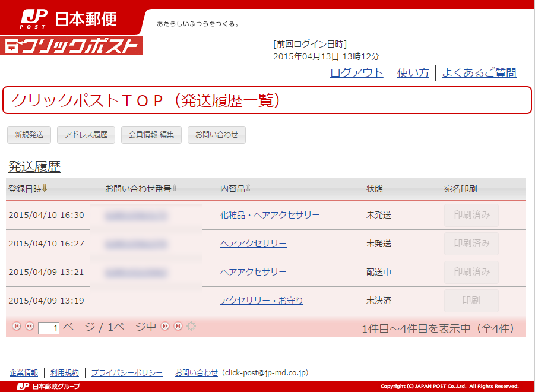Open the 使い方 help link
The width and height of the screenshot is (535, 392).
413,72
